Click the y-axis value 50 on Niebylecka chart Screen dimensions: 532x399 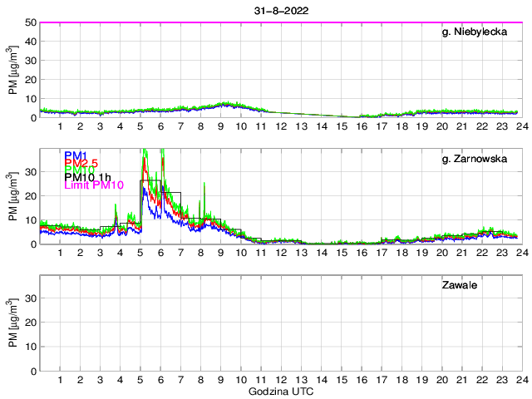pyautogui.click(x=29, y=22)
